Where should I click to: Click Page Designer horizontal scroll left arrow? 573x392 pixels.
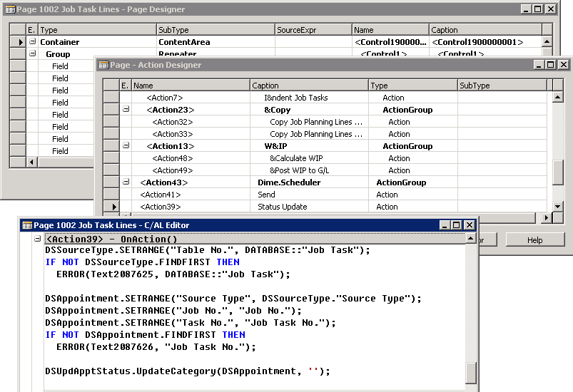32,162
